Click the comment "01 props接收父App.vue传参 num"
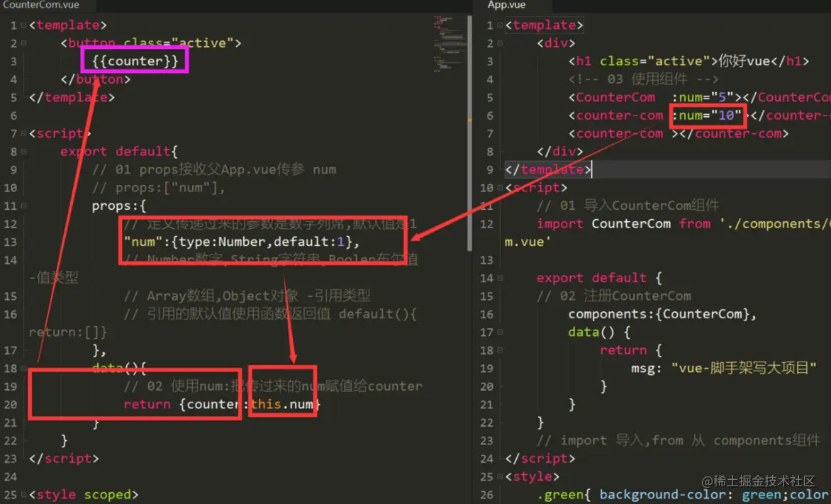The height and width of the screenshot is (504, 831). point(214,169)
